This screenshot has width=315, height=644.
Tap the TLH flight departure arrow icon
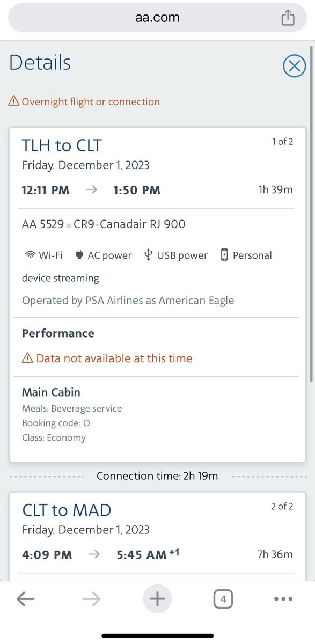click(92, 190)
